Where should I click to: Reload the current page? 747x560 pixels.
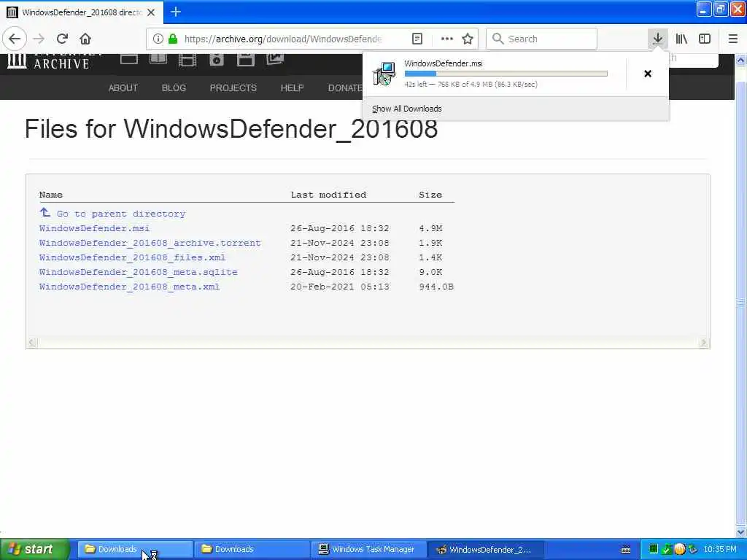tap(63, 39)
